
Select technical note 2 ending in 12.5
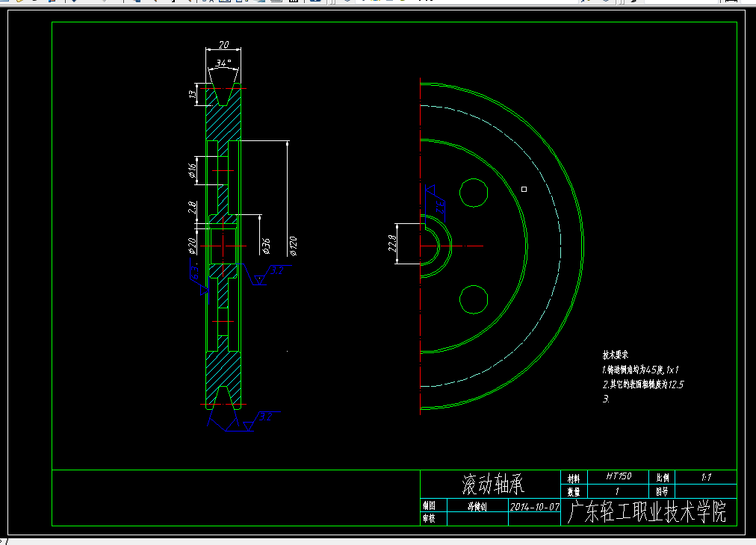coord(642,384)
